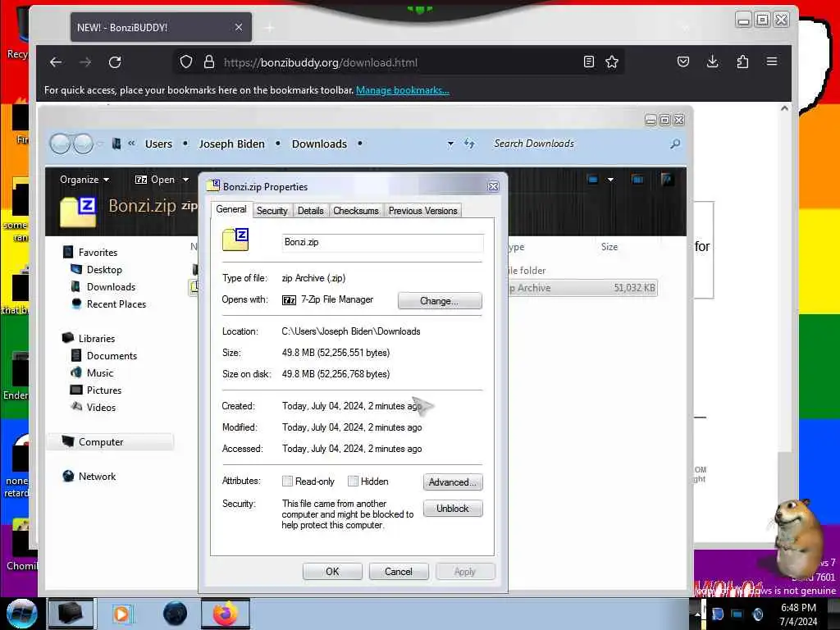Image resolution: width=840 pixels, height=630 pixels.
Task: Expand the Open button dropdown arrow
Action: (x=186, y=180)
